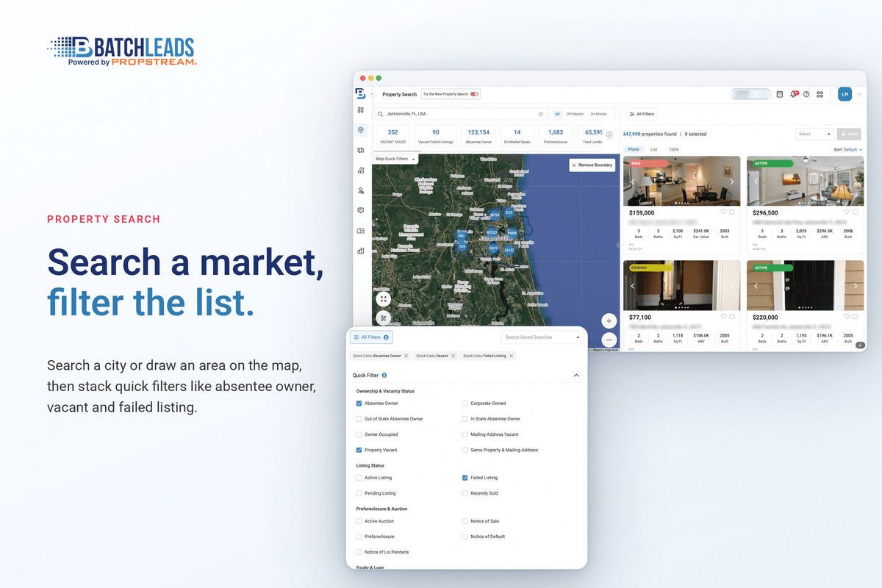
Task: Zoom in on the map
Action: [x=609, y=321]
